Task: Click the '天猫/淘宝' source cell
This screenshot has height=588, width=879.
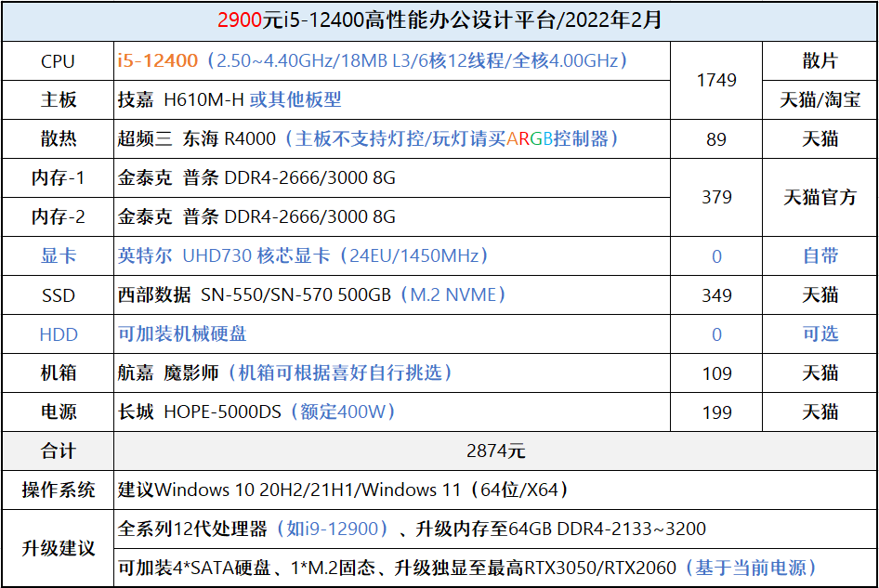Action: (820, 99)
